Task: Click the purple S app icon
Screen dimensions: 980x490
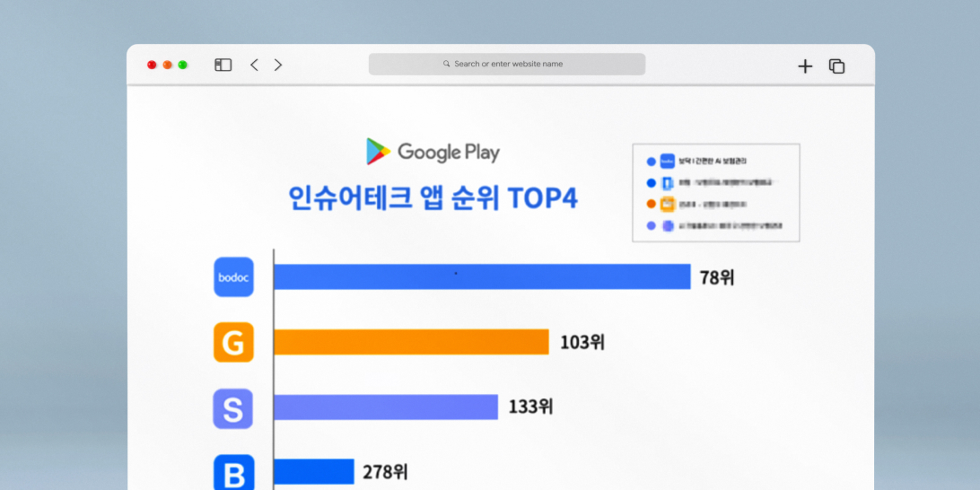Action: click(233, 408)
